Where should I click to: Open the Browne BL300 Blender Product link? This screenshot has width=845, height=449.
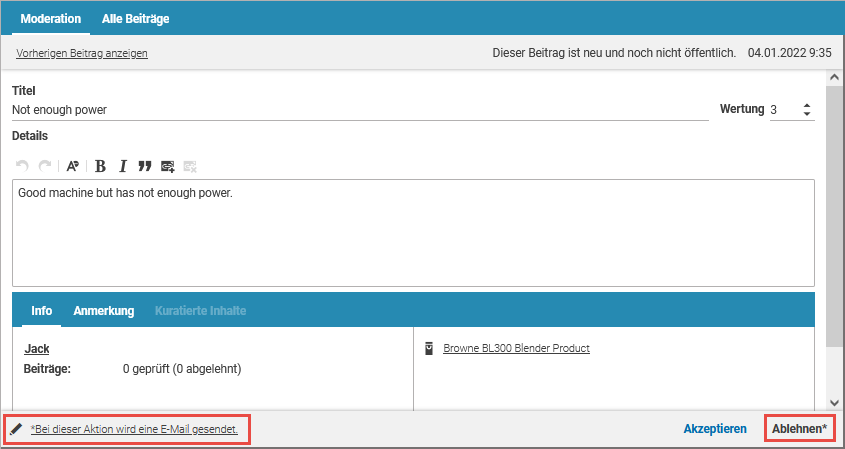[x=516, y=349]
